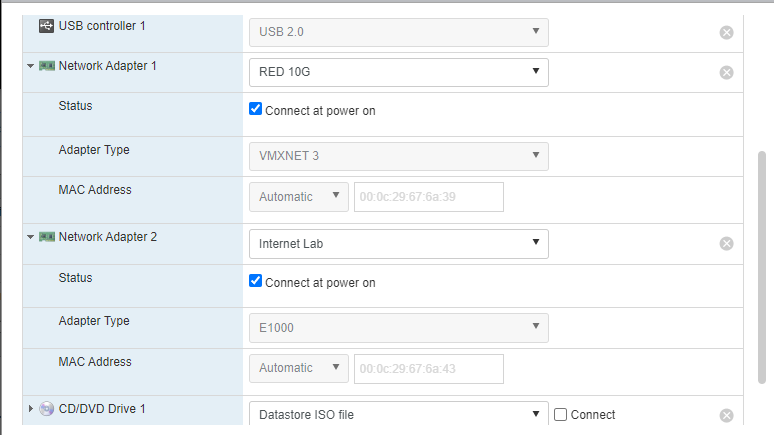Screen dimensions: 774x435
Task: Collapse the Network Adapter 1 section
Action: 31,66
